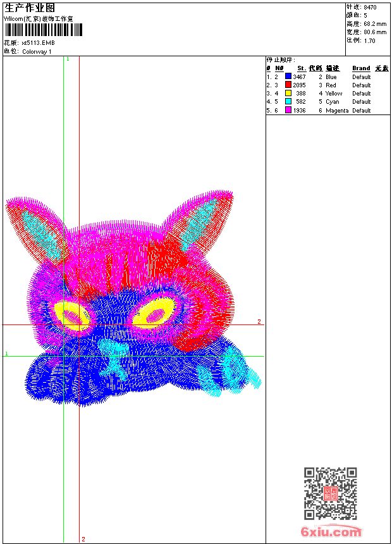Select the stitch count 1936 cell

point(300,110)
